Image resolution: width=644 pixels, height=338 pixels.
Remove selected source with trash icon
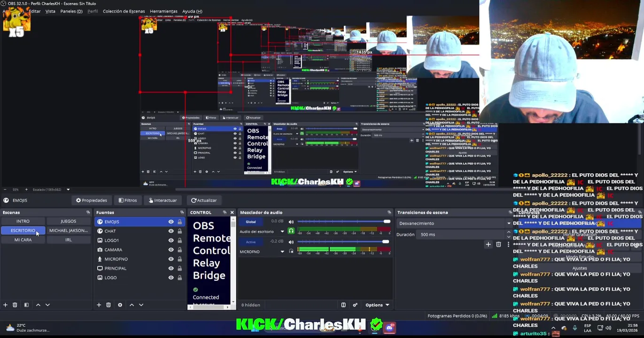click(x=108, y=305)
